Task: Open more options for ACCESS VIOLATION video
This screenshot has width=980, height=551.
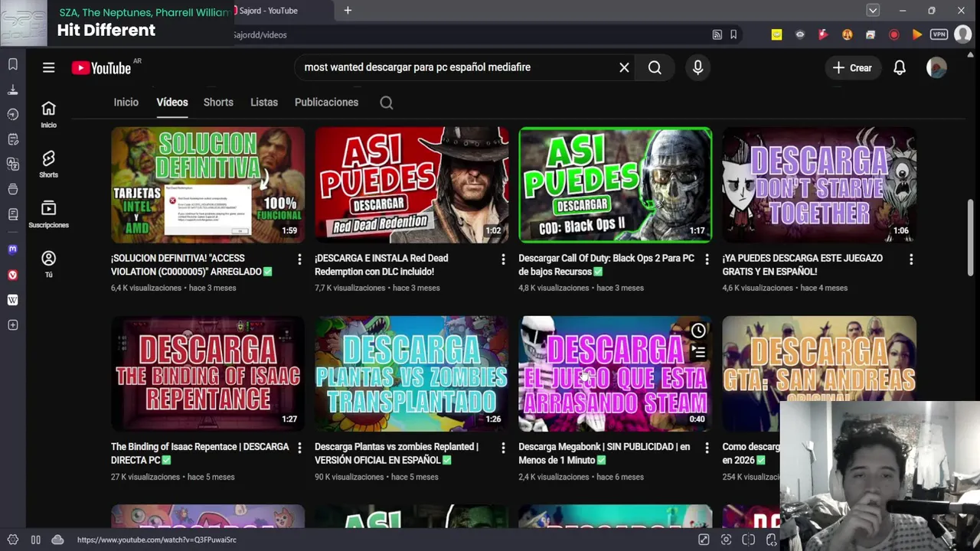Action: tap(299, 259)
